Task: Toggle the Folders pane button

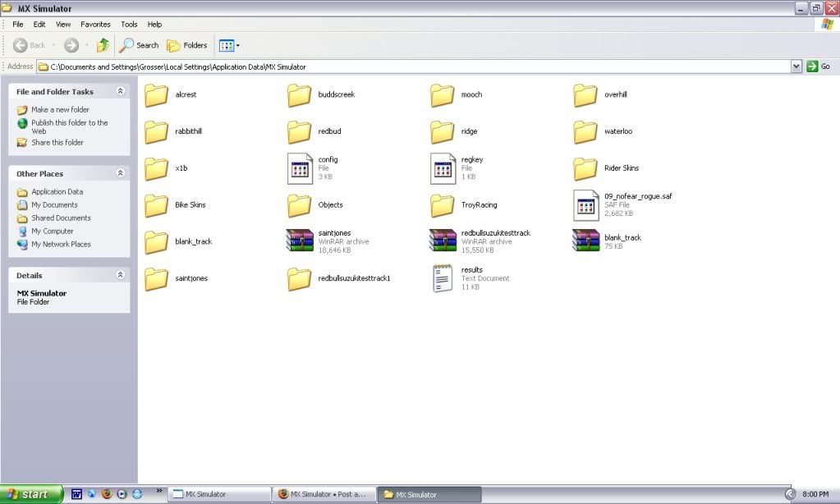Action: 186,45
